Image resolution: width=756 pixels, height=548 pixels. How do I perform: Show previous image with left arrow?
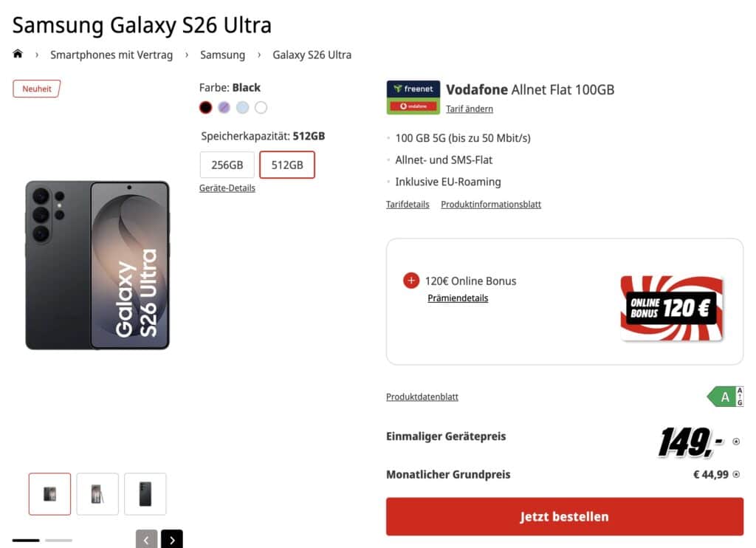pyautogui.click(x=147, y=540)
